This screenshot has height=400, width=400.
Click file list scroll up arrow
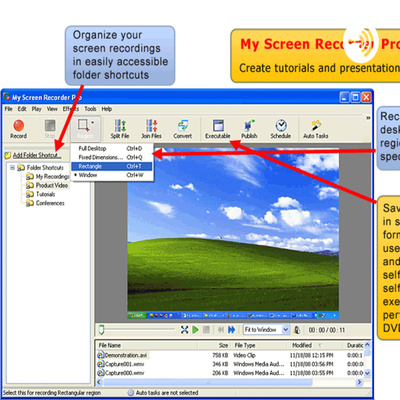pyautogui.click(x=367, y=345)
